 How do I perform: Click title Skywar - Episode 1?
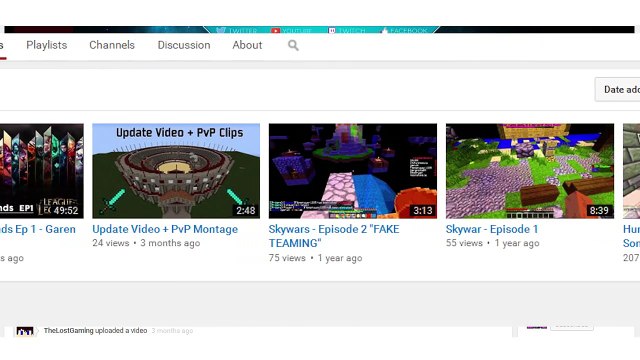492,229
